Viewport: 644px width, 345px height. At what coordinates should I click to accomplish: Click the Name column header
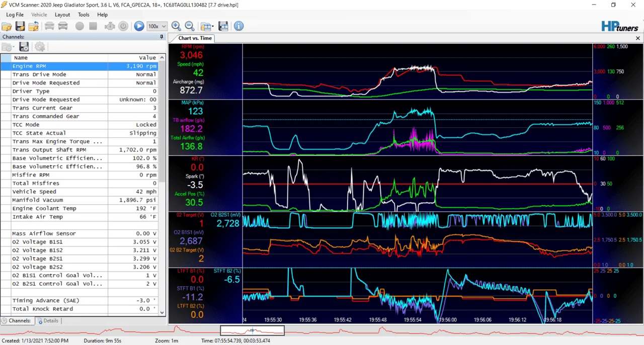[59, 58]
